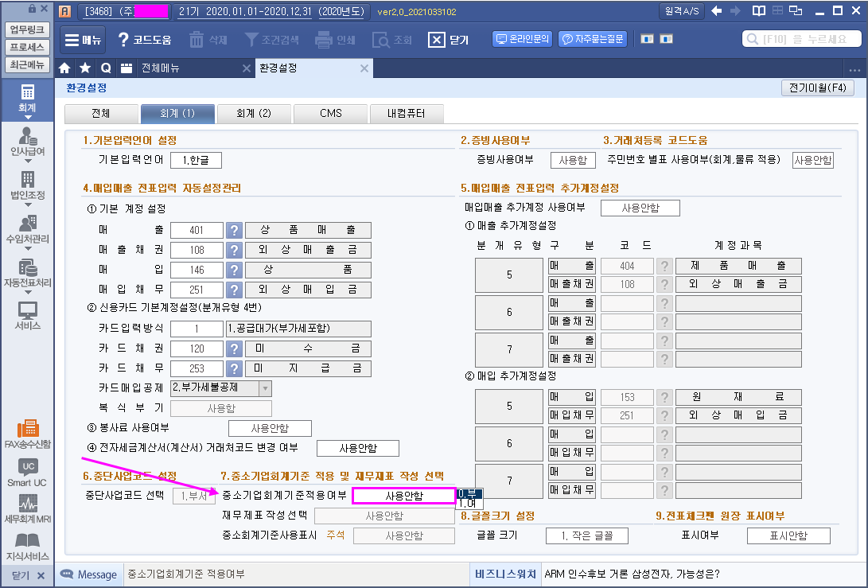Toggle 봉사료 사용여부 setting
Screen dimensions: 868x588
coord(270,429)
